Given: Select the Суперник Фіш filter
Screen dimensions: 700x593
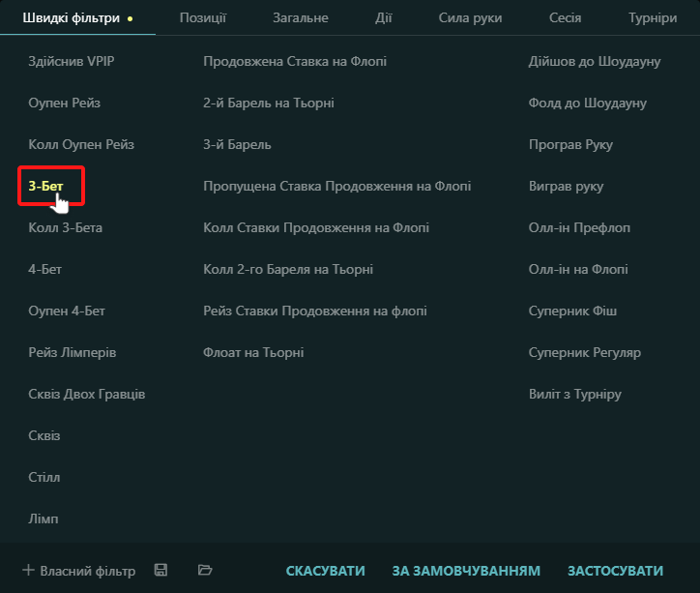Looking at the screenshot, I should tap(572, 311).
